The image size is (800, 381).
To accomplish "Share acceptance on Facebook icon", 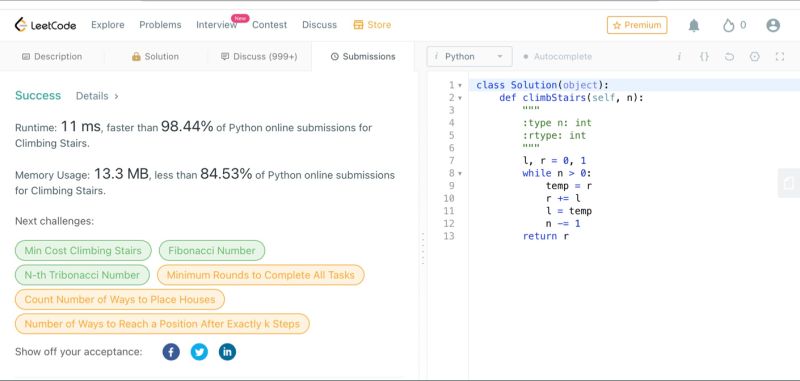I will [171, 352].
